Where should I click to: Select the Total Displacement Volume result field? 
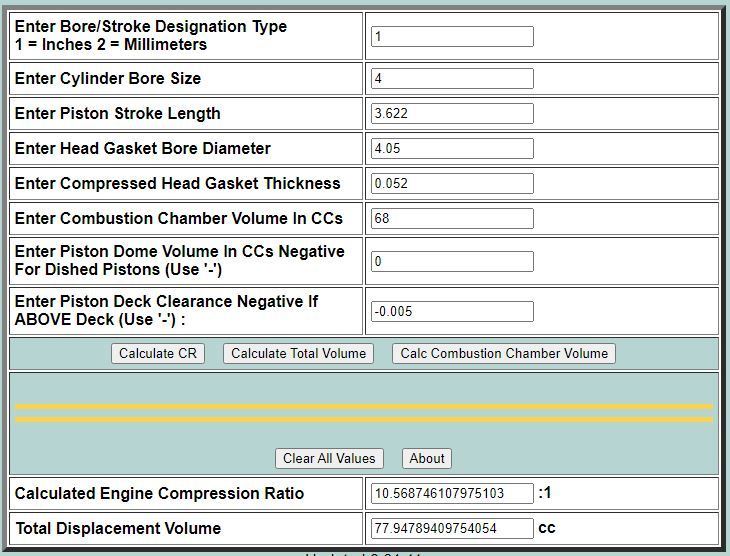[452, 528]
